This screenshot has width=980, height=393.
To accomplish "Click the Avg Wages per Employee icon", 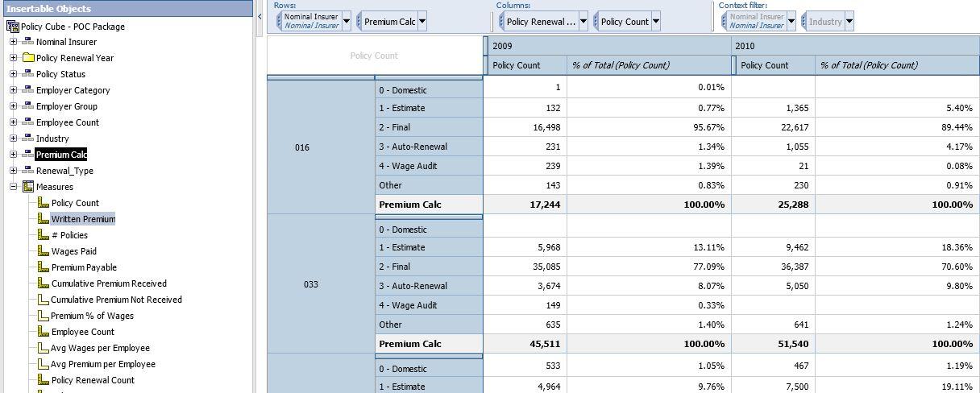I will coord(44,348).
